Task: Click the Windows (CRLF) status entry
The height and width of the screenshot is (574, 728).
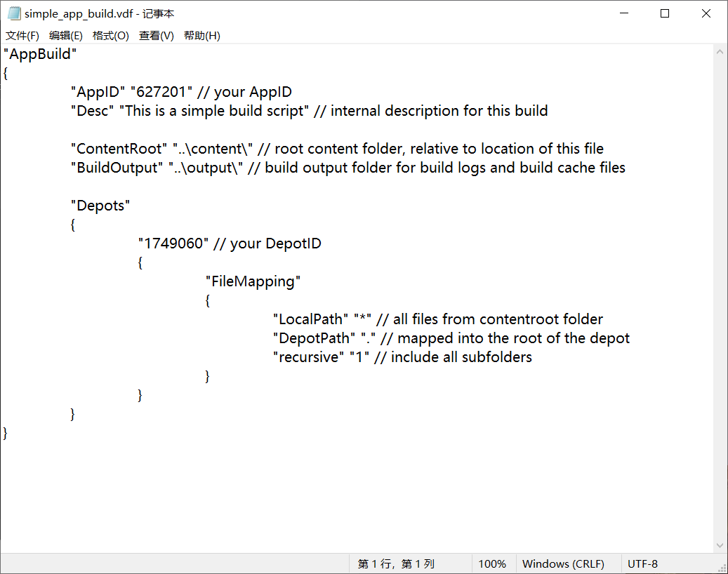Action: coord(563,563)
